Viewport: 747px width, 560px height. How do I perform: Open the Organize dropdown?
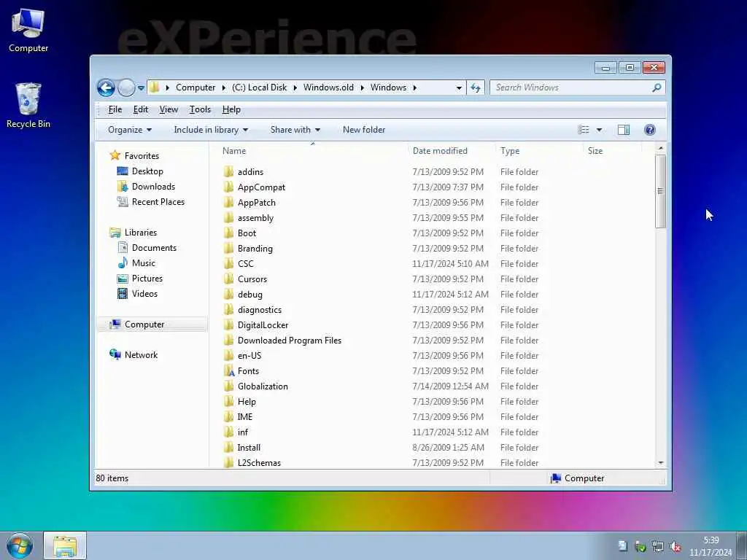130,130
